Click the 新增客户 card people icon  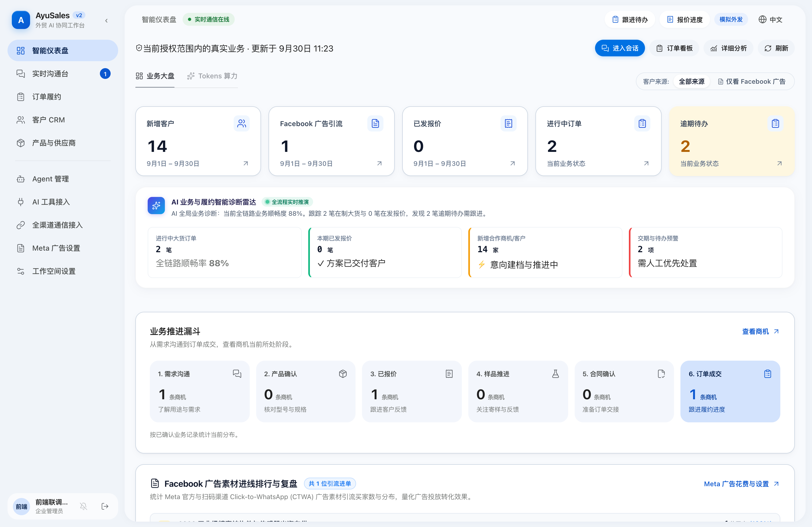click(242, 123)
